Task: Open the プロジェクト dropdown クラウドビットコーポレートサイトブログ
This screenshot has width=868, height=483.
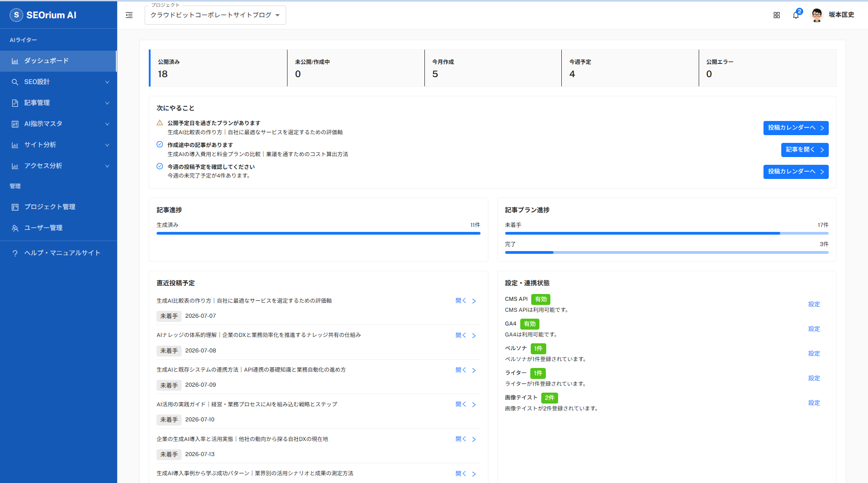Action: point(215,15)
